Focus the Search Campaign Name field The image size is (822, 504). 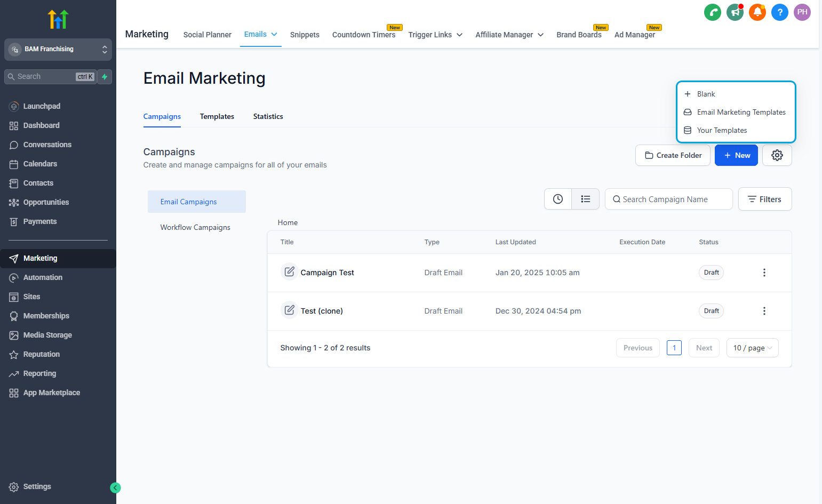point(669,199)
